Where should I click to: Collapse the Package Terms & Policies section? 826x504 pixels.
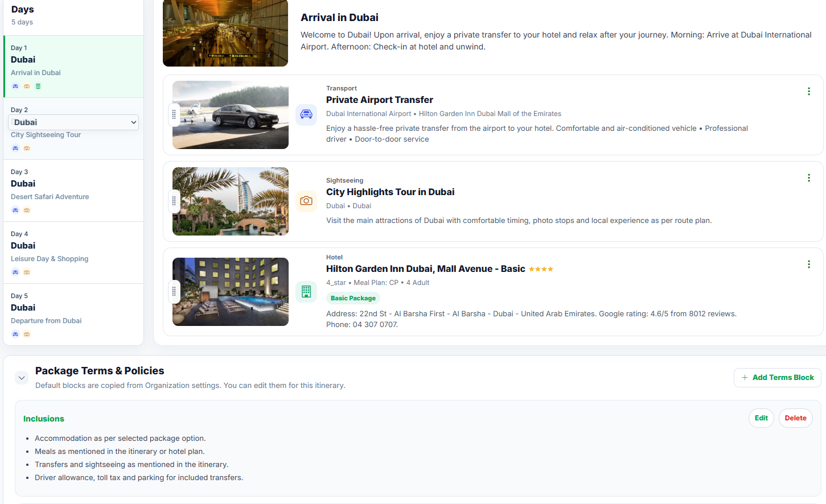click(22, 378)
